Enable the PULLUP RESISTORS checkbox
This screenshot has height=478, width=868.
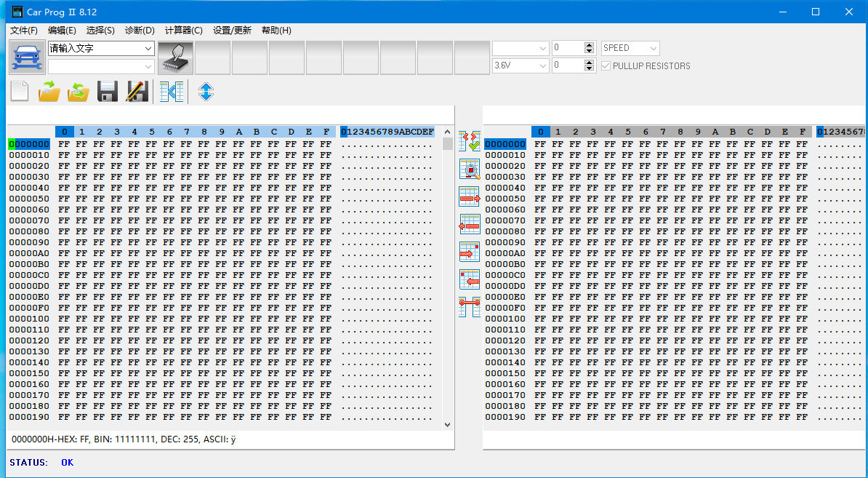[x=606, y=65]
